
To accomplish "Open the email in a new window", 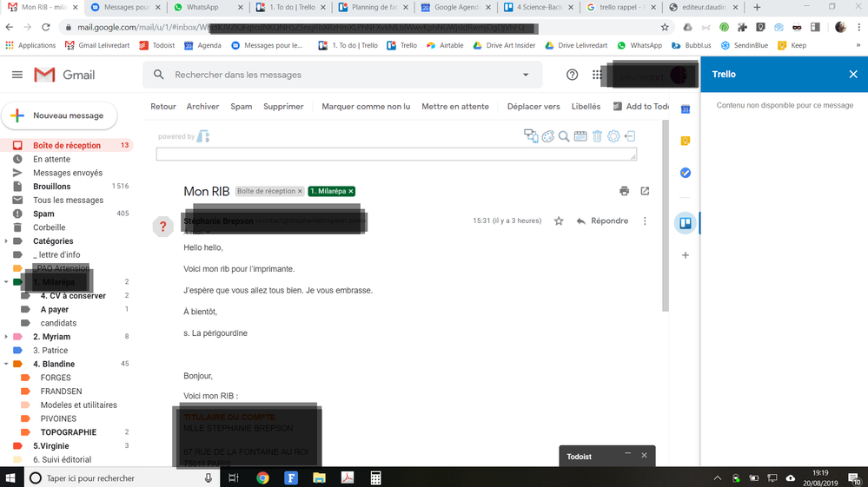I will tap(645, 191).
